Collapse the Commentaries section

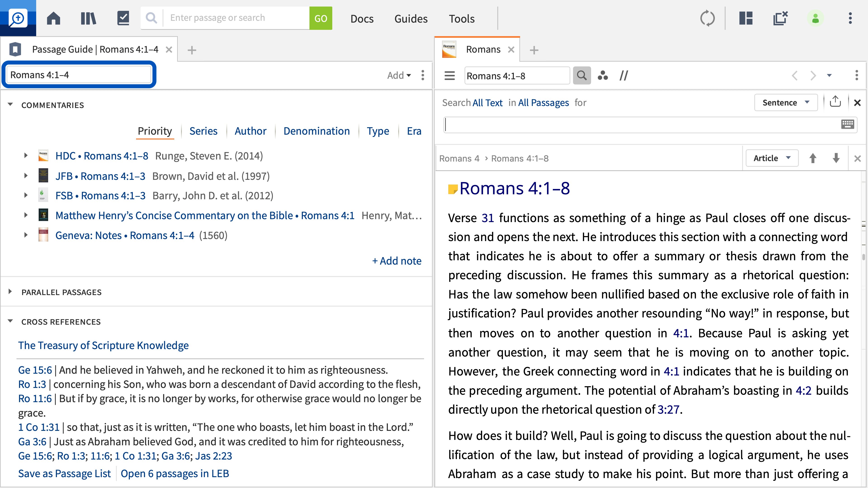click(x=10, y=105)
